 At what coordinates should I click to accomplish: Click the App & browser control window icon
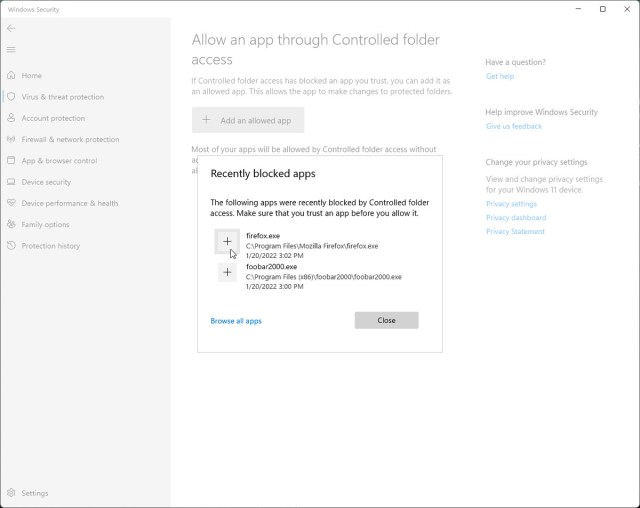[x=11, y=160]
